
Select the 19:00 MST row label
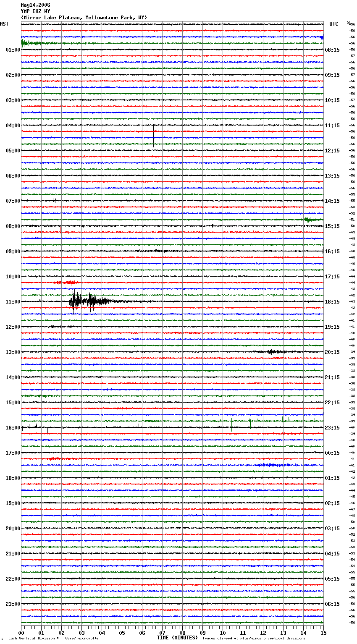point(13,503)
